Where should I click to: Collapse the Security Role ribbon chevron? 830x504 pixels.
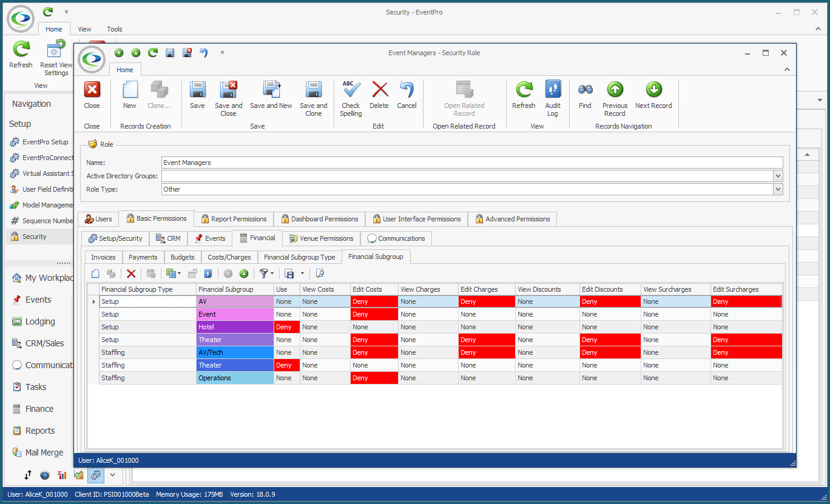(x=787, y=70)
